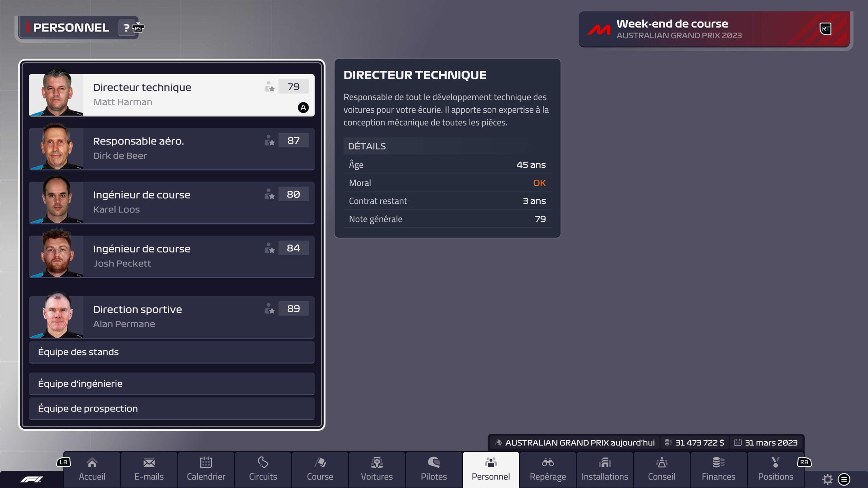Click the DIRECTEUR TECHNIQUE panel title

click(415, 75)
